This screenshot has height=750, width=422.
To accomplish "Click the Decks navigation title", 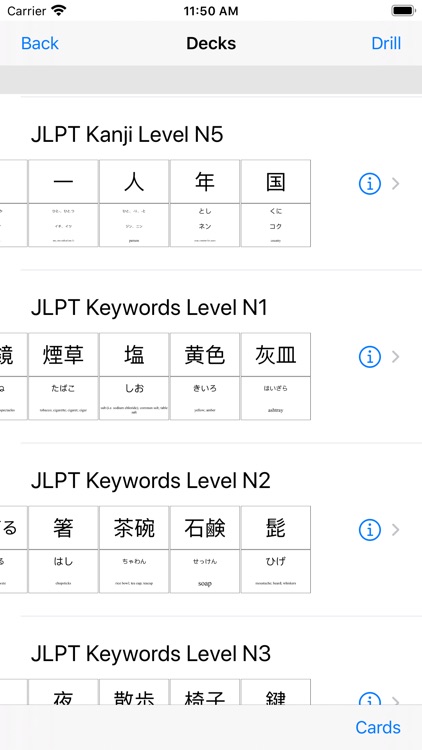I will click(211, 44).
